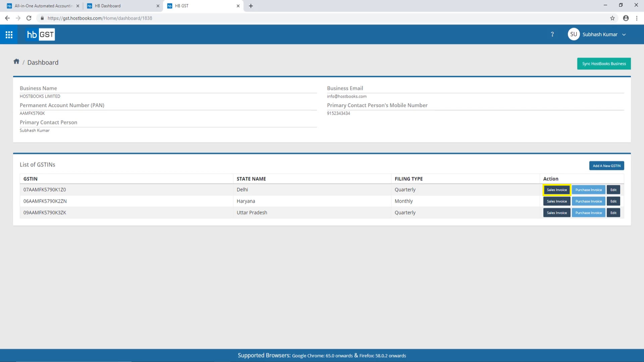Click Purchase Invoice for the Haryana row
This screenshot has height=362, width=644.
click(x=588, y=201)
